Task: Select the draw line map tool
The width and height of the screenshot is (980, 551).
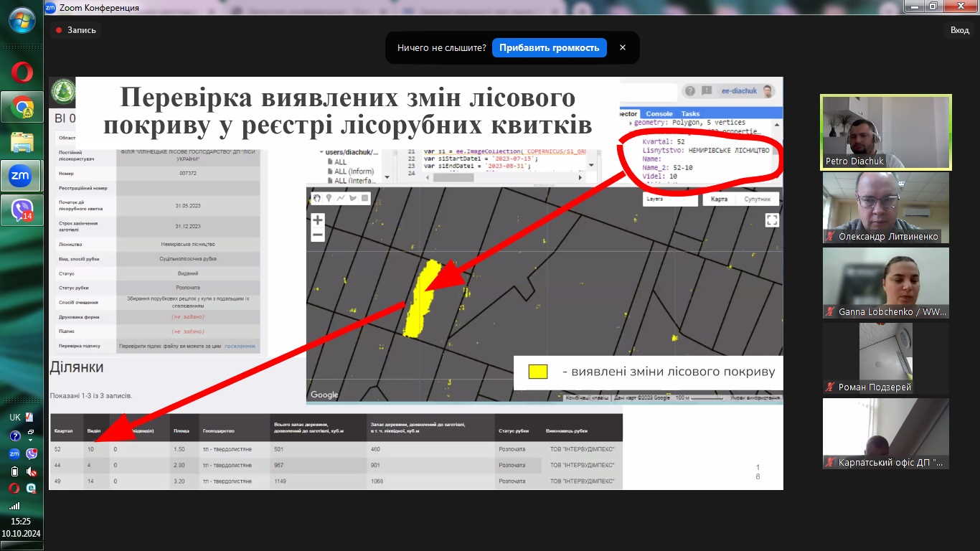Action: (x=341, y=198)
